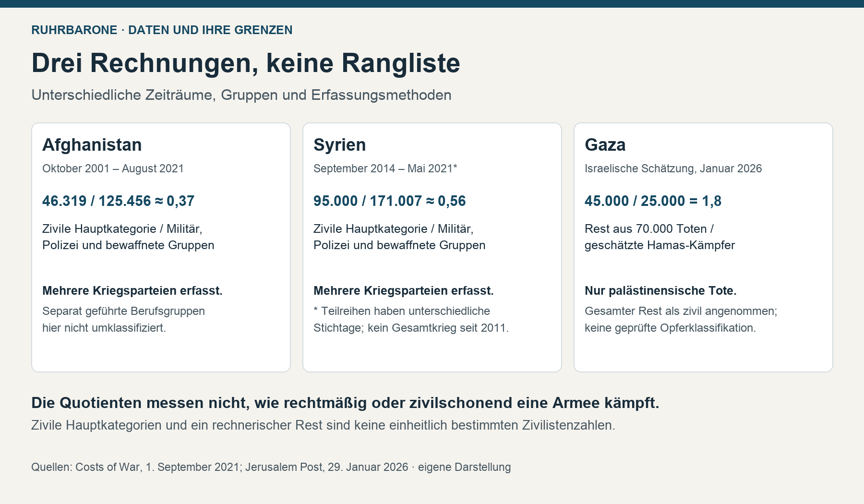Screen dimensions: 864x504
Task: Click footnote '* Teilreihen haben unterschiedliche Stichtage'
Action: pyautogui.click(x=411, y=320)
